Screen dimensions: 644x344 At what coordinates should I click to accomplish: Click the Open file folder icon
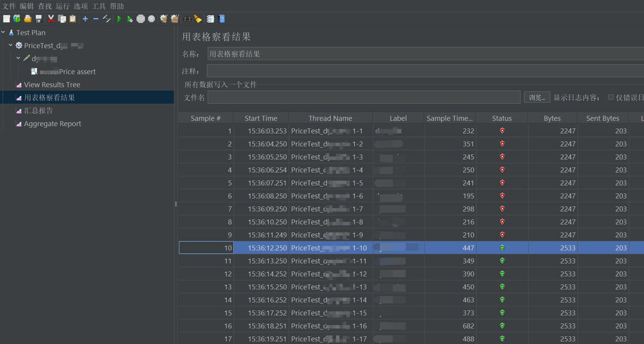(28, 19)
